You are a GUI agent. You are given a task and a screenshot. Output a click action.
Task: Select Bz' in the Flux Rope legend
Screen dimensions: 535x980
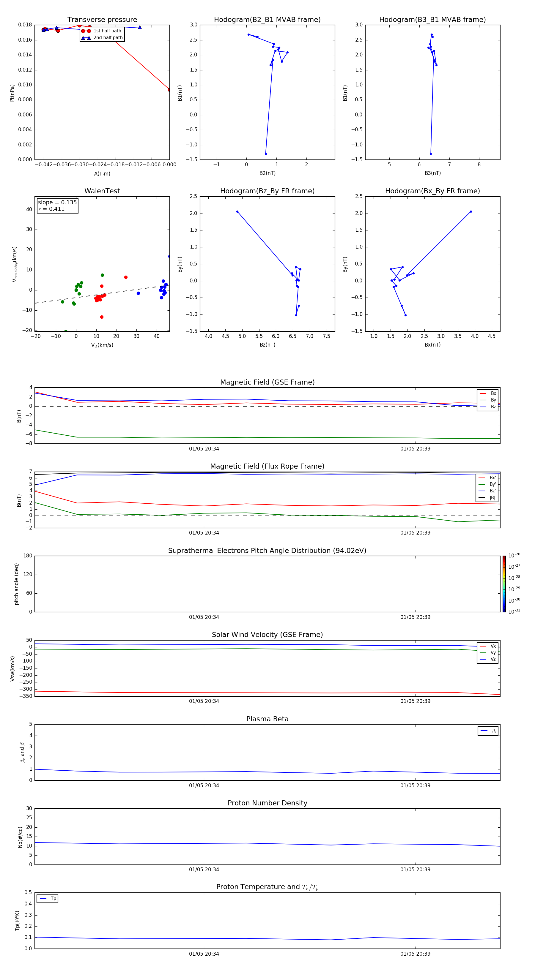click(x=487, y=491)
